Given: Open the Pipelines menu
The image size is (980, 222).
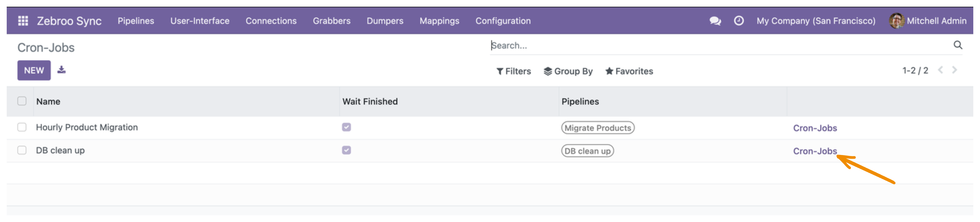Looking at the screenshot, I should coord(136,21).
